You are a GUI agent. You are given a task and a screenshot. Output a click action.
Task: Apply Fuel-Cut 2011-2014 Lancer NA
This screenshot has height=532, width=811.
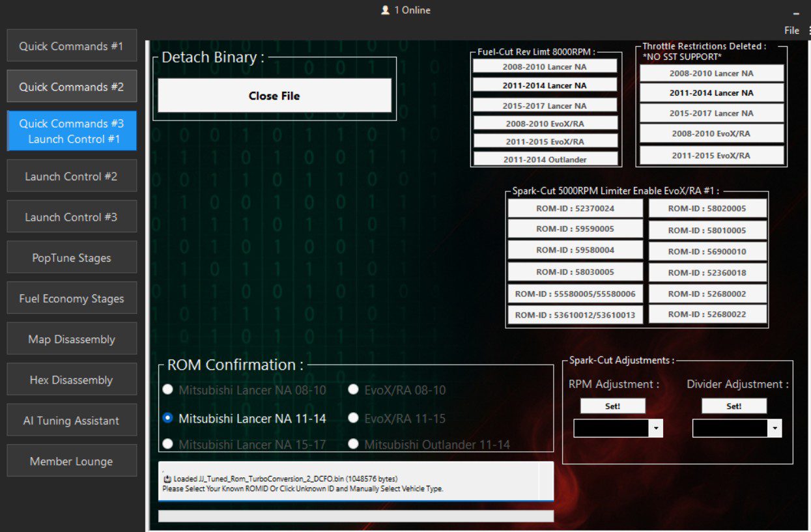pyautogui.click(x=545, y=85)
